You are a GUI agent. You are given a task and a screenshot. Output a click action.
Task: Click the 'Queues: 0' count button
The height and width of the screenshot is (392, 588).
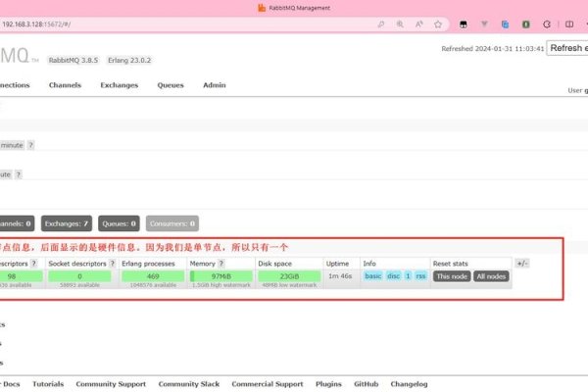[x=119, y=223]
